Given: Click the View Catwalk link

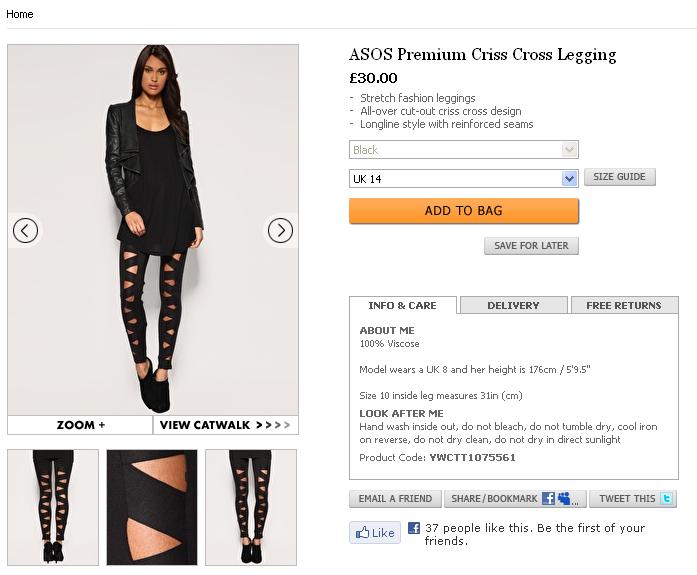Looking at the screenshot, I should pyautogui.click(x=225, y=425).
